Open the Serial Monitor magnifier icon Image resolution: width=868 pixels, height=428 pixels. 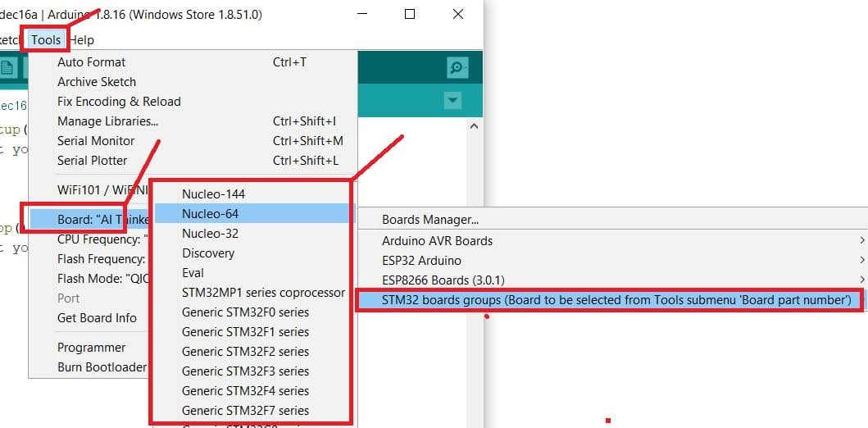[x=457, y=67]
